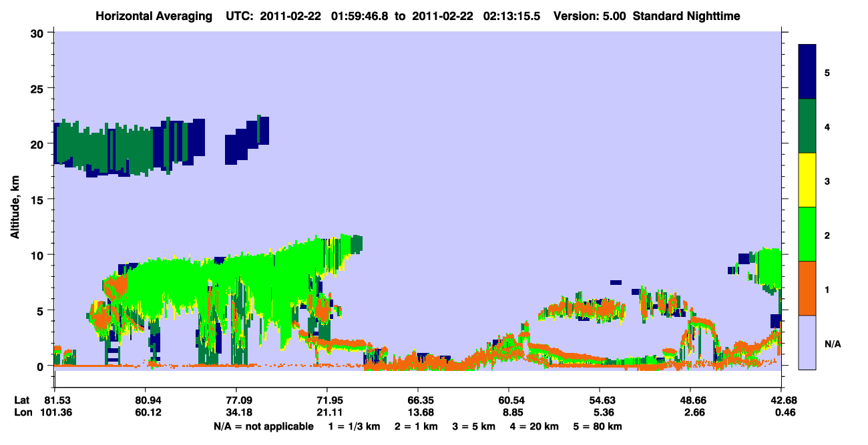Click the orange color bar segment labeled 1
Screen dimensions: 868x445
click(807, 288)
